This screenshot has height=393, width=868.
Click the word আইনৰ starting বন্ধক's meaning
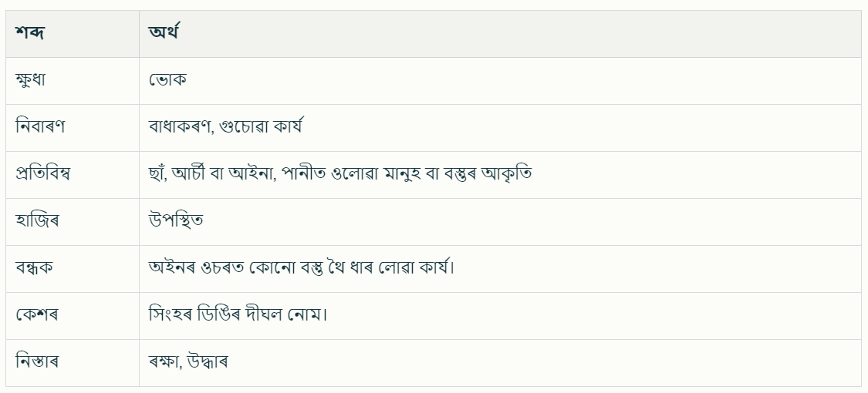[171, 268]
